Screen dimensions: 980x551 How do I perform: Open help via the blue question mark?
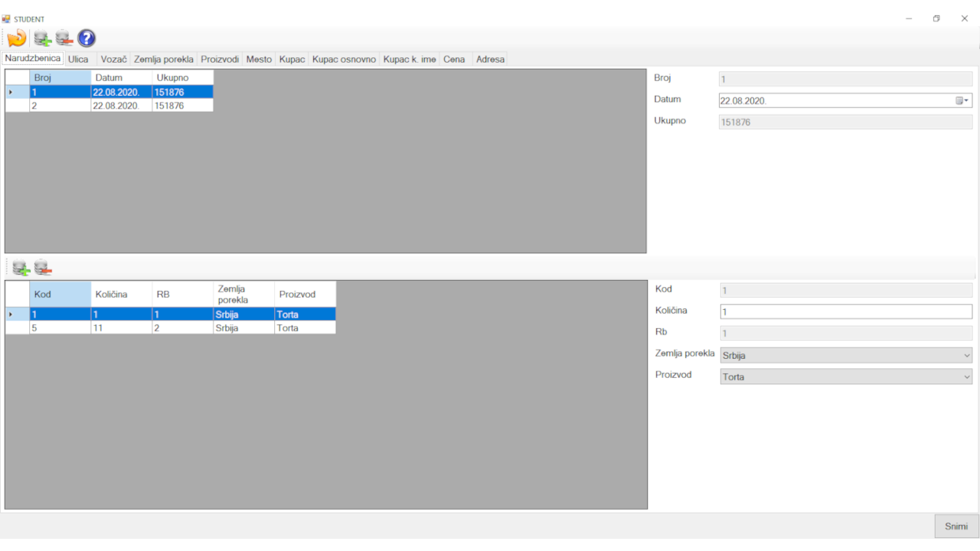click(87, 37)
